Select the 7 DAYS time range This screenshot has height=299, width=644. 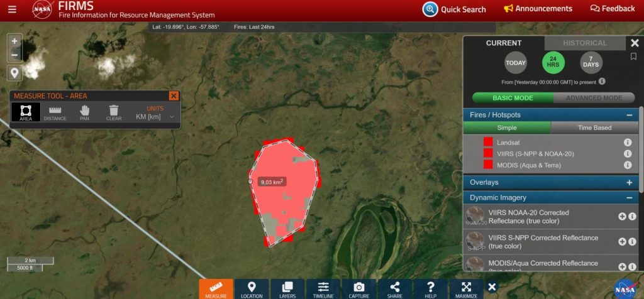pyautogui.click(x=591, y=62)
